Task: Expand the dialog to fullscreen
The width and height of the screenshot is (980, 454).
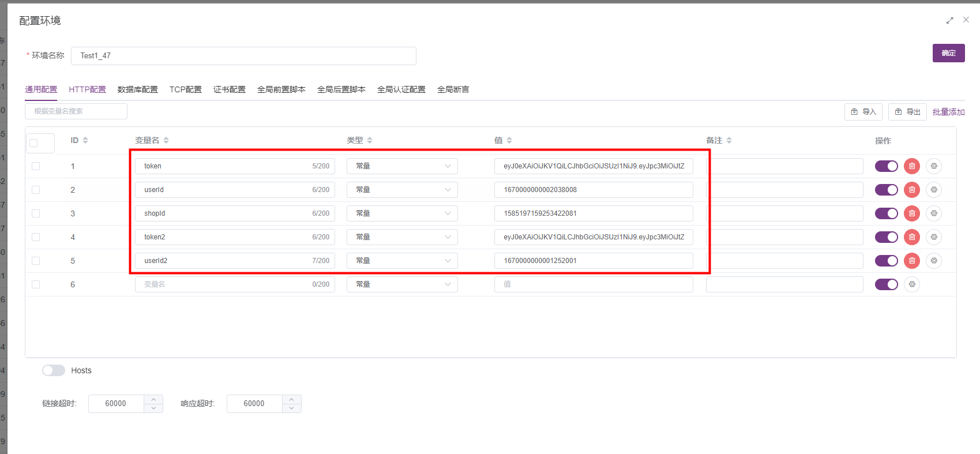Action: [949, 20]
